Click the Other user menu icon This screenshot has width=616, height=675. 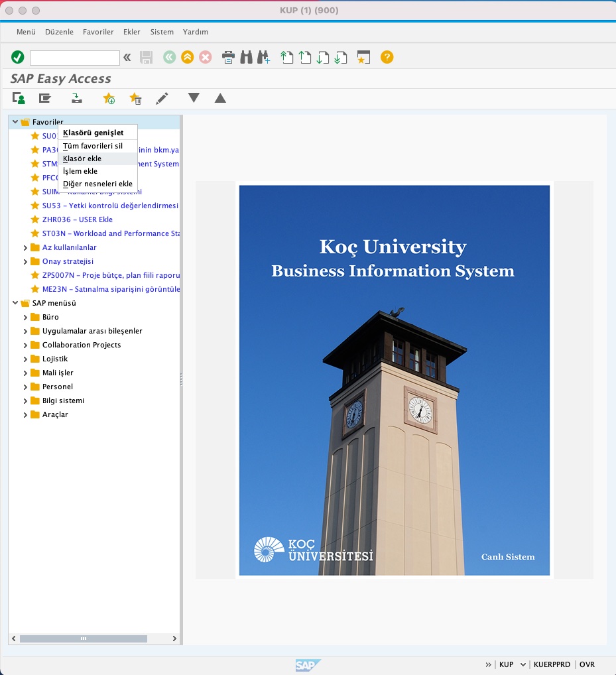coord(17,98)
